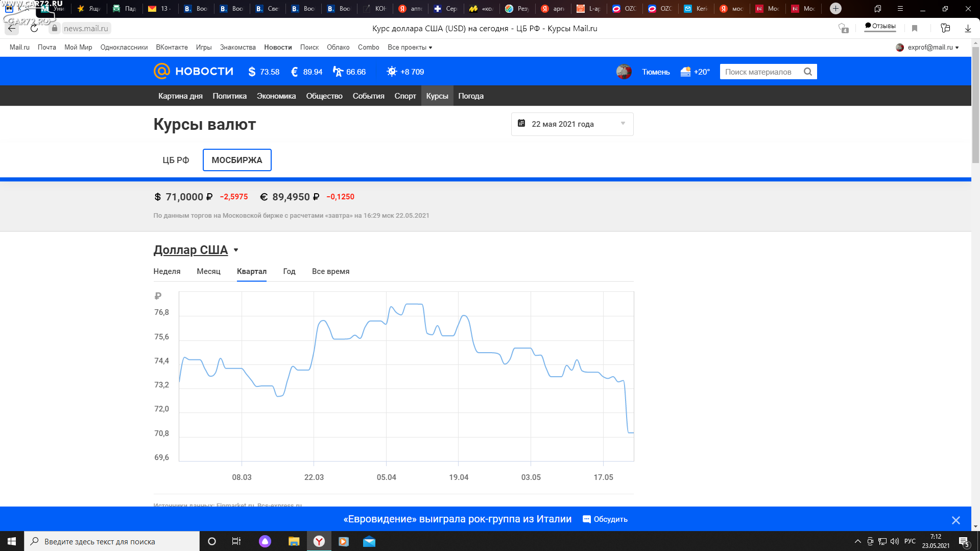Open Курсы section in navigation
Image resolution: width=980 pixels, height=551 pixels.
point(437,96)
